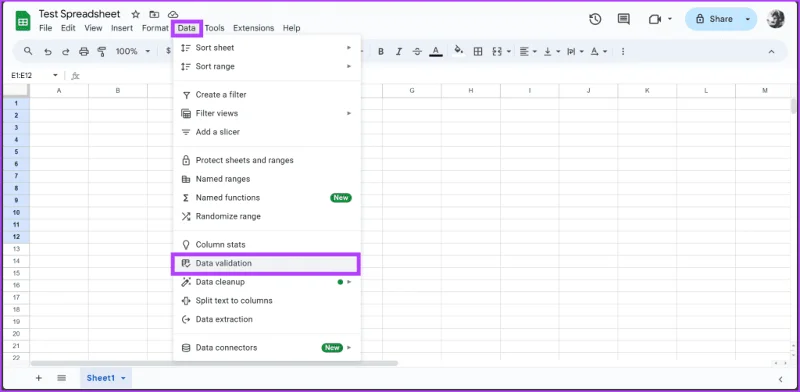Open the File menu
This screenshot has height=392, width=800.
click(45, 28)
